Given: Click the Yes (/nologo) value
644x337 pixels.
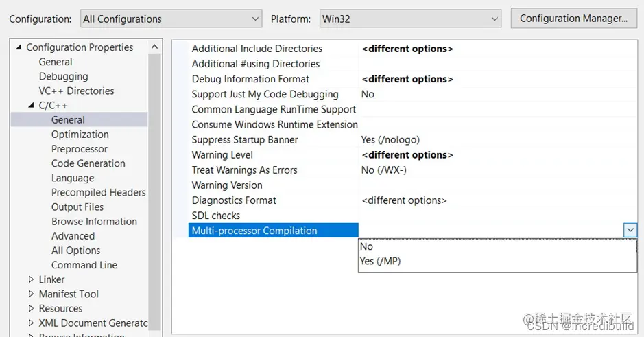Looking at the screenshot, I should coord(390,140).
